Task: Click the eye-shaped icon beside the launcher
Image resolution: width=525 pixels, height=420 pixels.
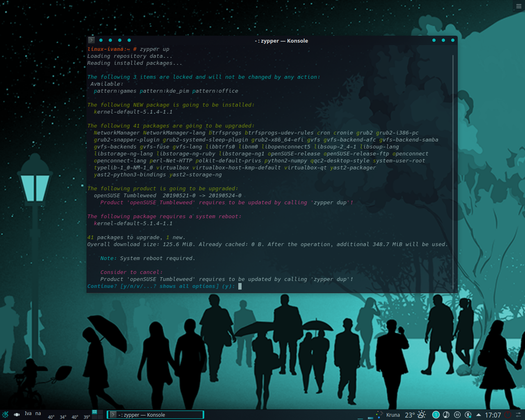Action: [x=17, y=415]
